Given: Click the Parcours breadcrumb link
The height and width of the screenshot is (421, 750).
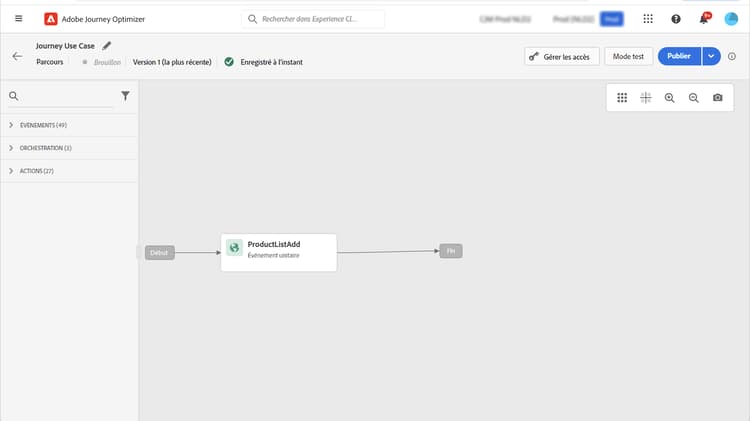Looking at the screenshot, I should pyautogui.click(x=50, y=62).
